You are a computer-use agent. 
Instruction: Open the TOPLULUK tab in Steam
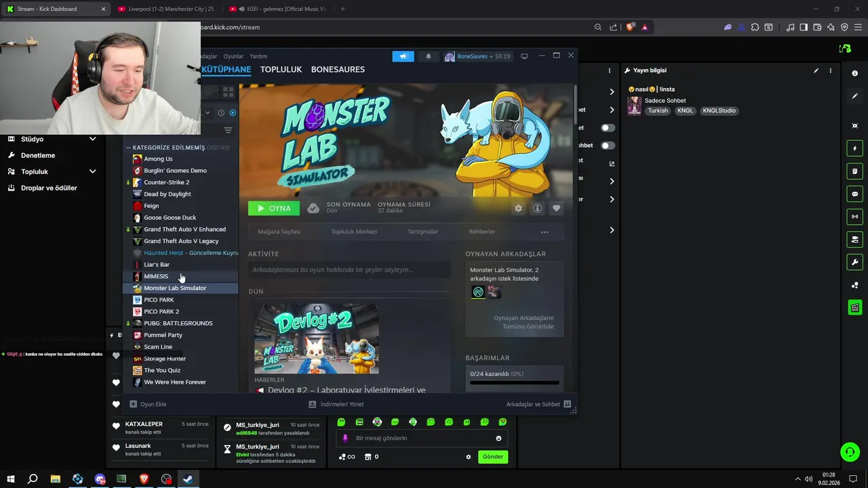pyautogui.click(x=281, y=69)
